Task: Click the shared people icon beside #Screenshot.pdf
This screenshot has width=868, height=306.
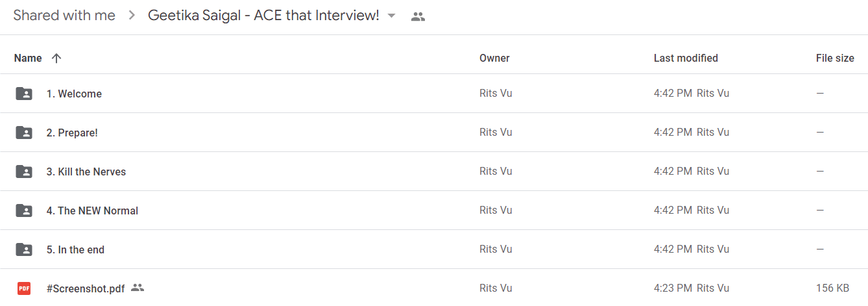Action: click(137, 287)
